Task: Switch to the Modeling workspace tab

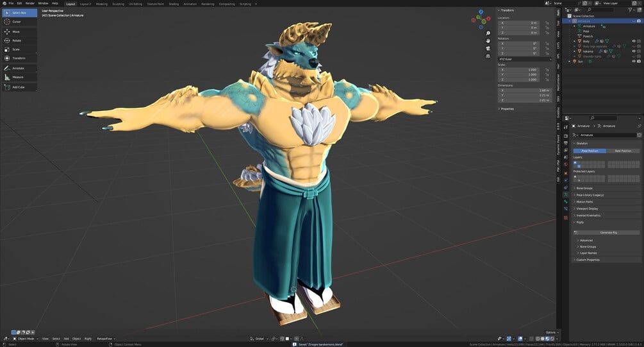Action: [x=101, y=4]
